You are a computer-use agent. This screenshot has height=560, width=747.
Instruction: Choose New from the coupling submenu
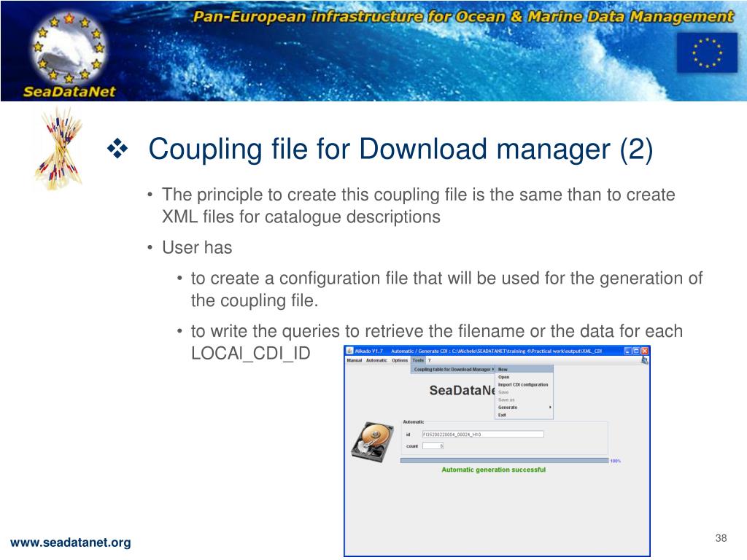click(x=524, y=369)
